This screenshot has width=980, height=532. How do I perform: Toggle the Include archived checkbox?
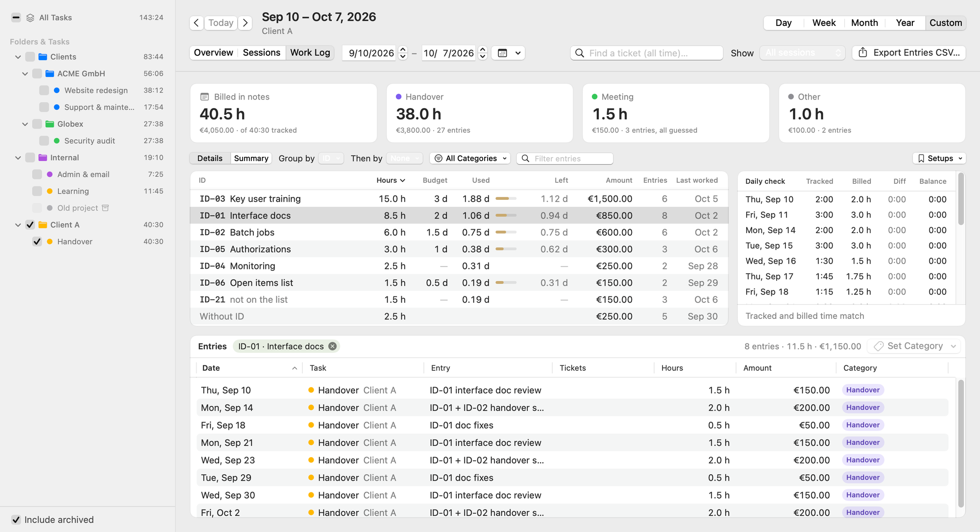16,520
